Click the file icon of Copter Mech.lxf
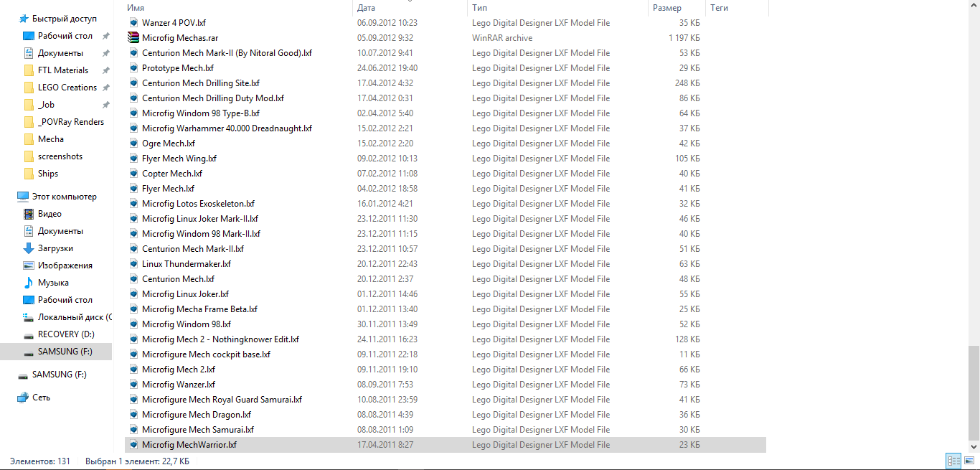 coord(133,174)
